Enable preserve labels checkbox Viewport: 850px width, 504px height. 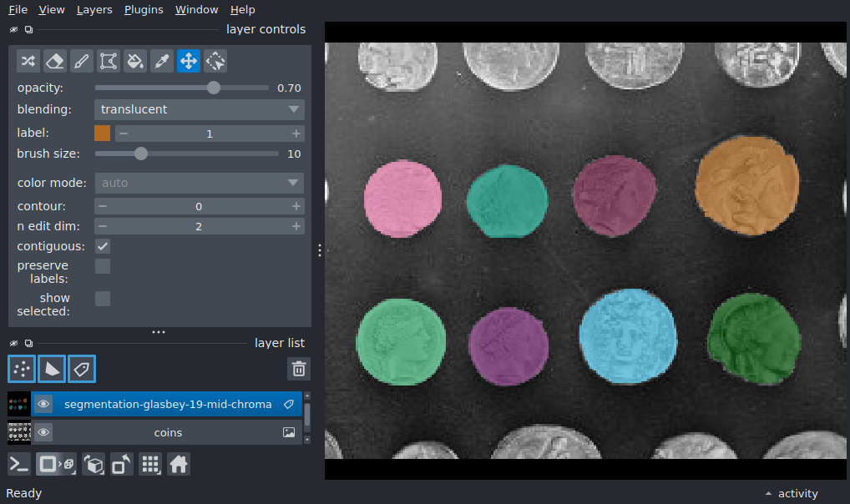[x=103, y=266]
